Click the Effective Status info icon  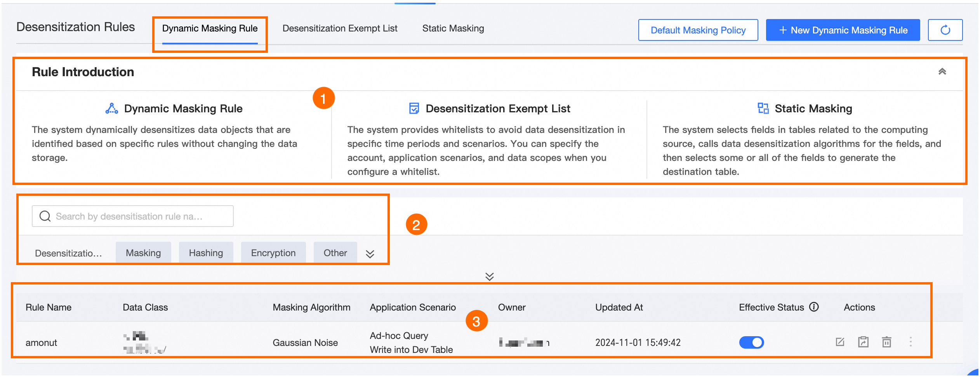[814, 307]
